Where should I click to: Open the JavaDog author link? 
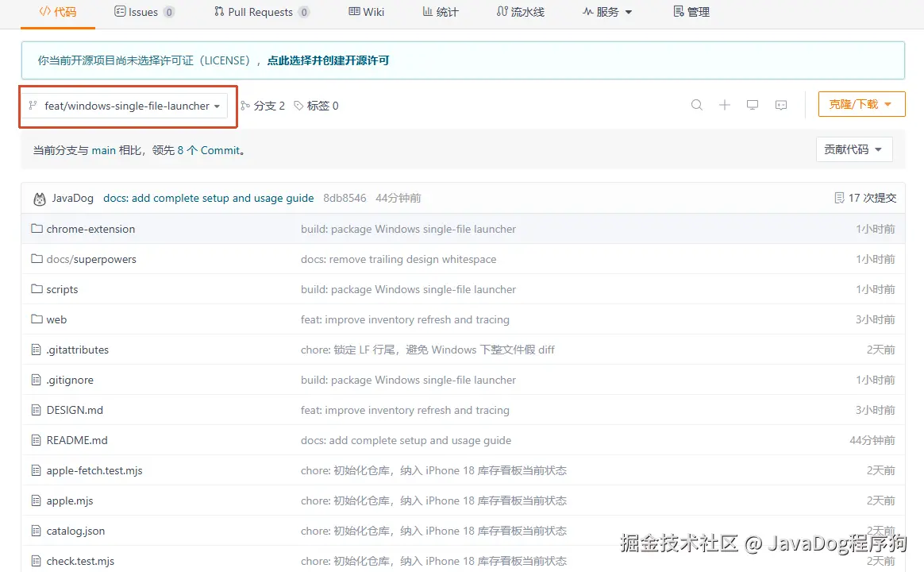pyautogui.click(x=72, y=198)
